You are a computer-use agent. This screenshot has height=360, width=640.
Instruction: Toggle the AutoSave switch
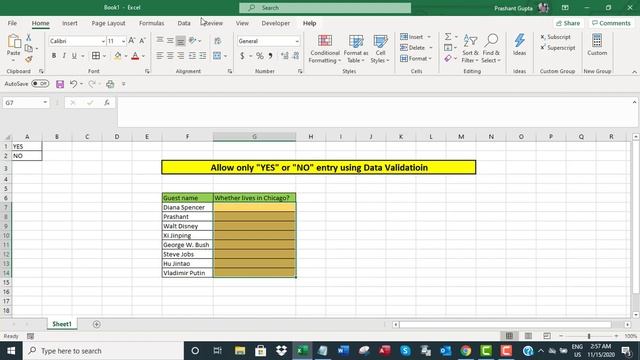(40, 84)
